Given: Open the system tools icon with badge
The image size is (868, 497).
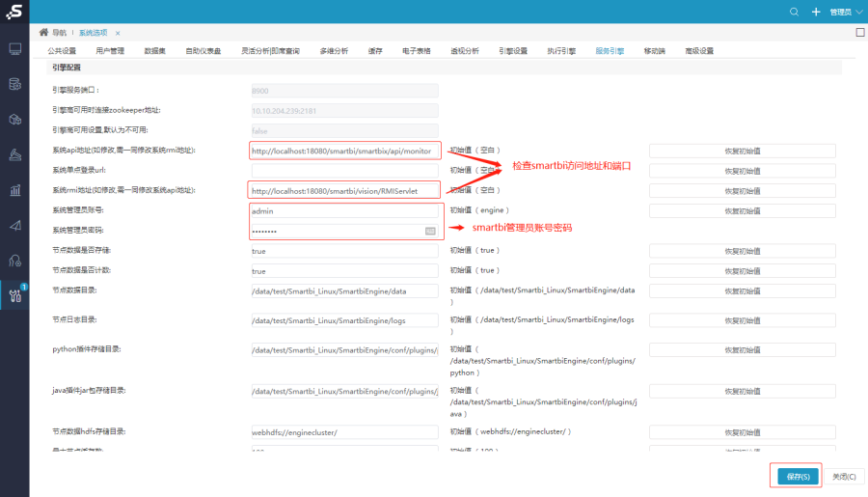Looking at the screenshot, I should tap(14, 296).
